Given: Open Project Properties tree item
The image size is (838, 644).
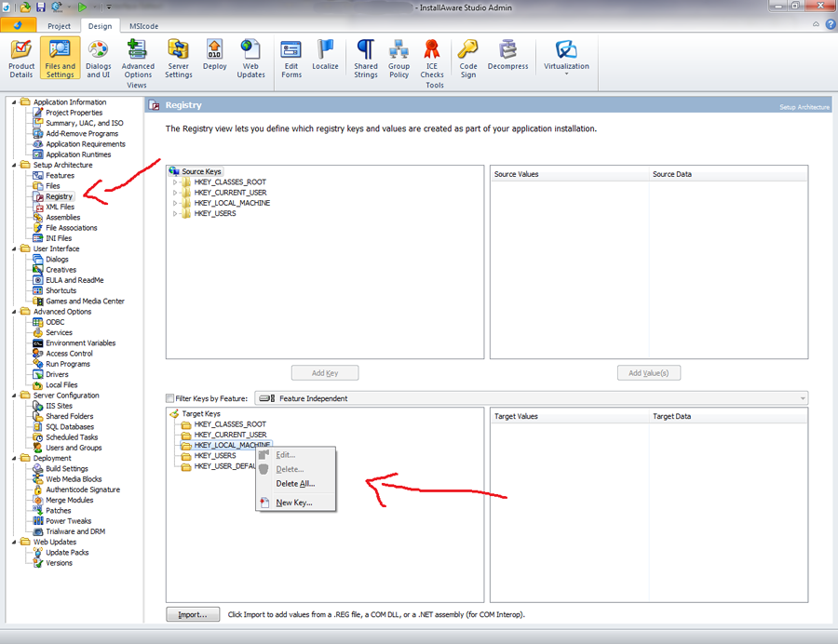Looking at the screenshot, I should tap(74, 113).
